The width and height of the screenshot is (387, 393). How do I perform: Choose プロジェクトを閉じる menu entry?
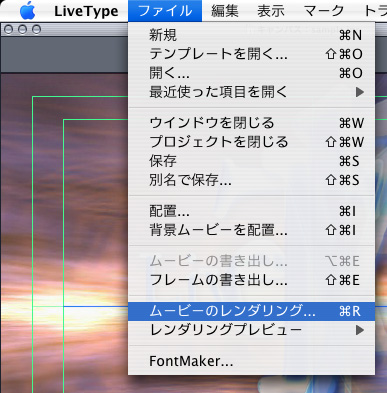(x=252, y=142)
